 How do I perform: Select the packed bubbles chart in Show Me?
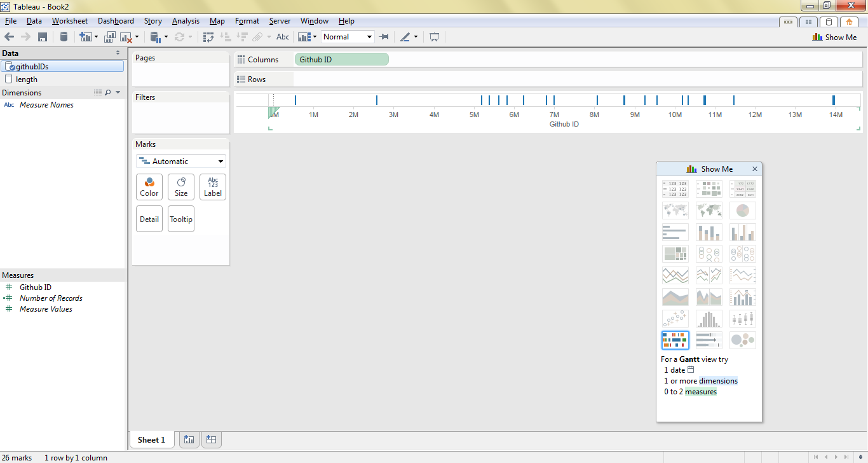point(743,340)
